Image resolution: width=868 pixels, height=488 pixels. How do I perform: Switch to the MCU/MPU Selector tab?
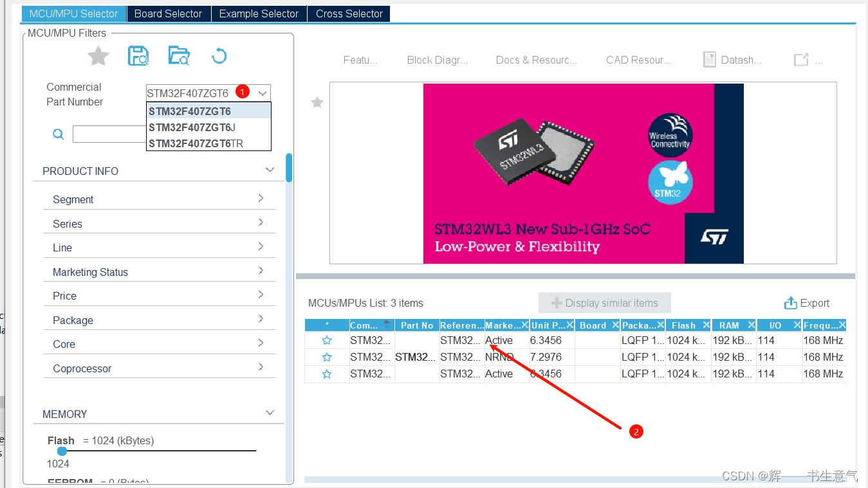(74, 14)
